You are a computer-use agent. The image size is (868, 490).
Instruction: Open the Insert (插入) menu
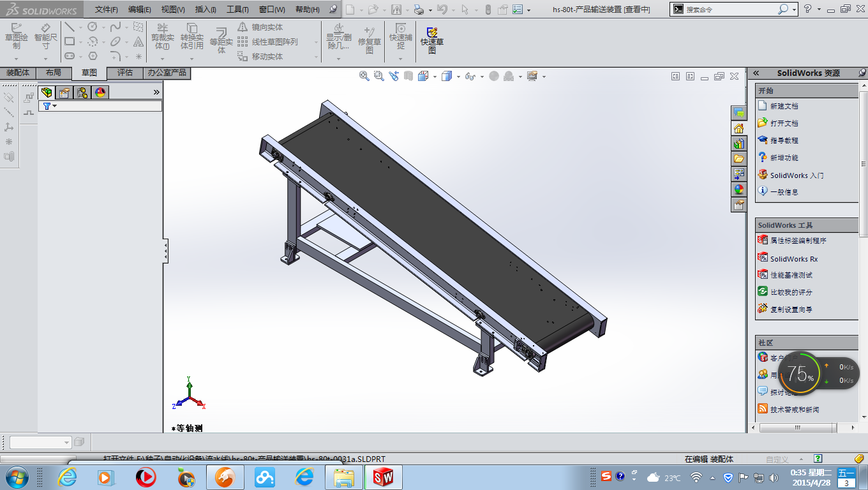pos(206,10)
